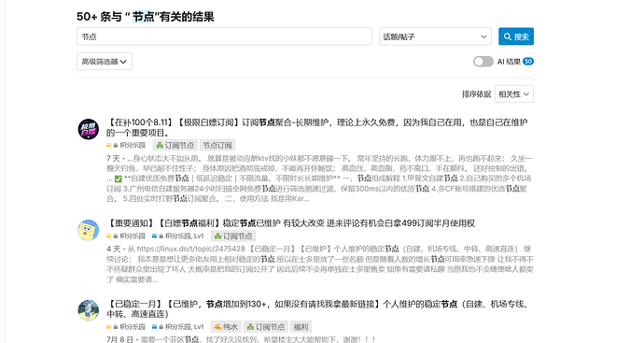Viewport: 644px width, 343px height.
Task: Click the clover icon in first 订阅节点 tag
Action: (x=160, y=145)
